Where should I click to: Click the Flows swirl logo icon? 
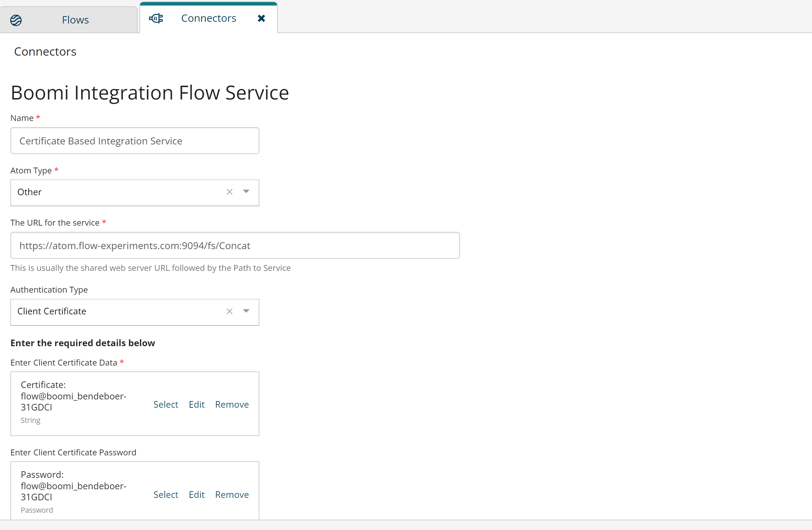tap(15, 20)
